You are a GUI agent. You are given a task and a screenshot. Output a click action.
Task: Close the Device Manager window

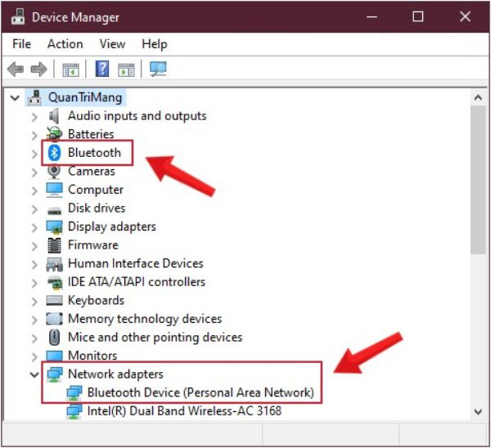[465, 16]
